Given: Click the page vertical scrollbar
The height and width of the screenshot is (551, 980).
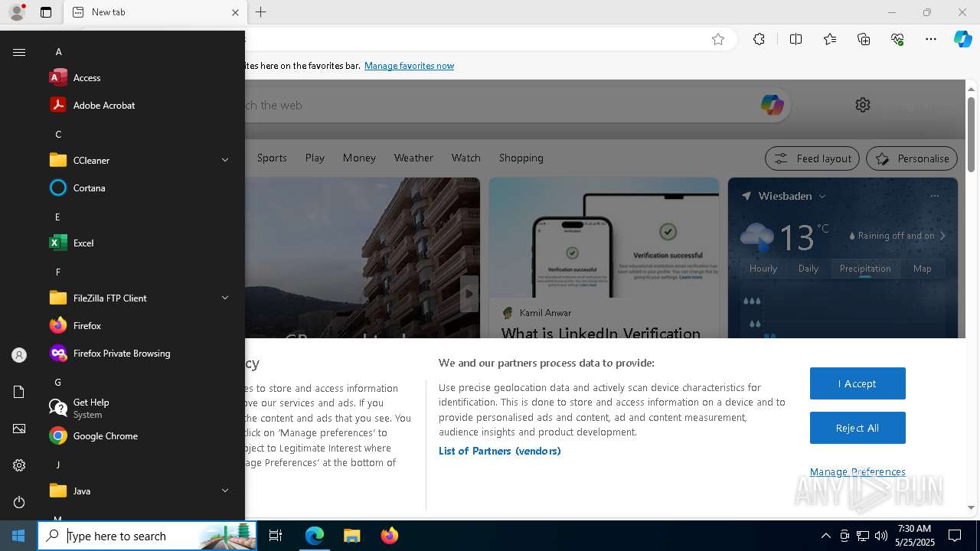Looking at the screenshot, I should [971, 135].
